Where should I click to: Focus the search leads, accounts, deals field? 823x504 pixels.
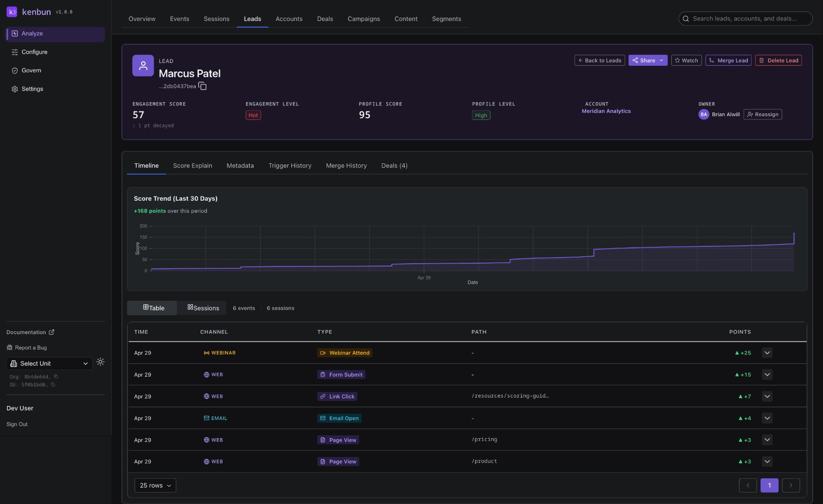745,19
